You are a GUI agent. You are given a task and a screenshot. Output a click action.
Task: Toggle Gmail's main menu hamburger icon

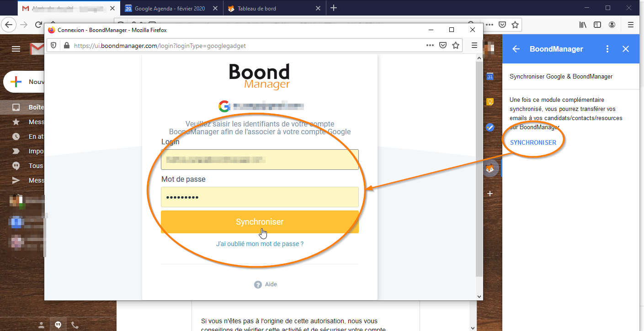pyautogui.click(x=16, y=49)
